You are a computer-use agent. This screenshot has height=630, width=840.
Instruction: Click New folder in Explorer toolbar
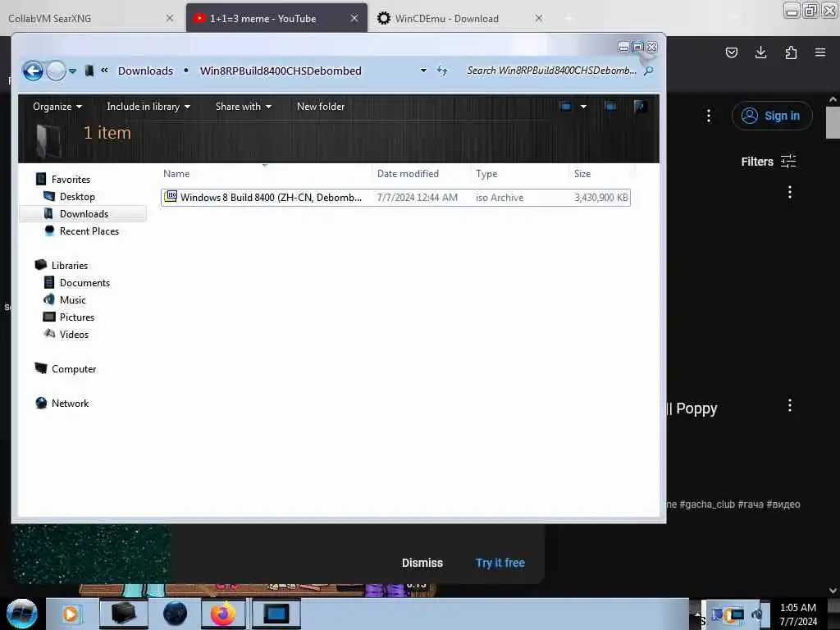tap(321, 107)
